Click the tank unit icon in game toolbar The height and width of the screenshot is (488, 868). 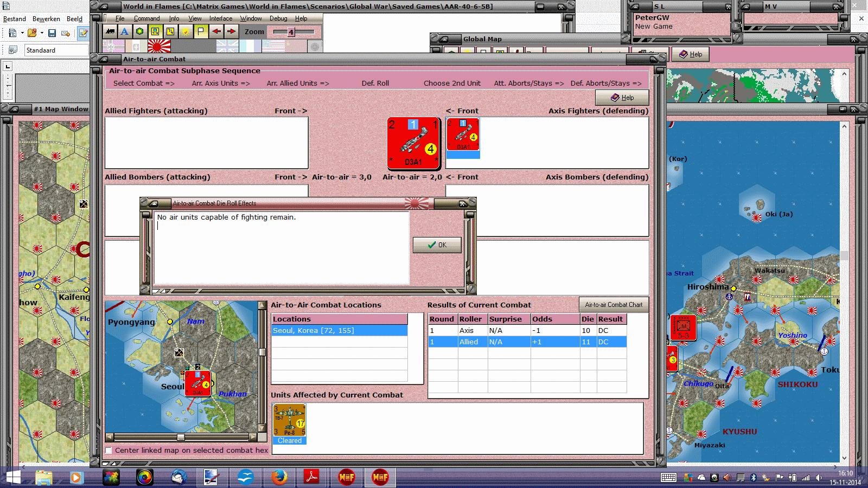pos(110,31)
